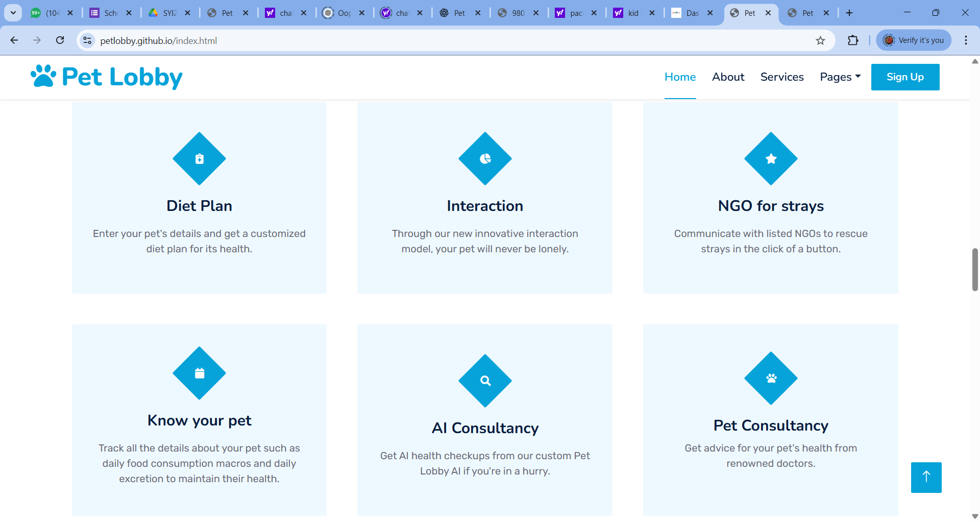Open the Pages dropdown menu

tap(840, 77)
